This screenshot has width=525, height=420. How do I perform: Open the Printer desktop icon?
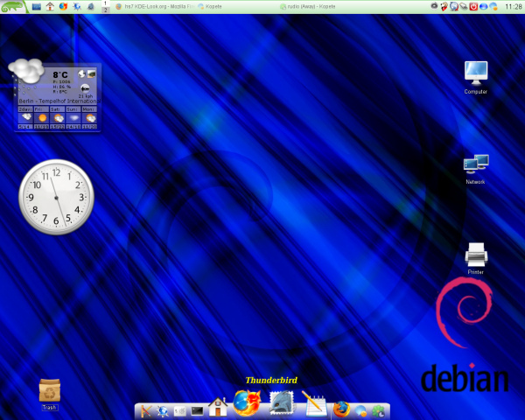tap(476, 259)
